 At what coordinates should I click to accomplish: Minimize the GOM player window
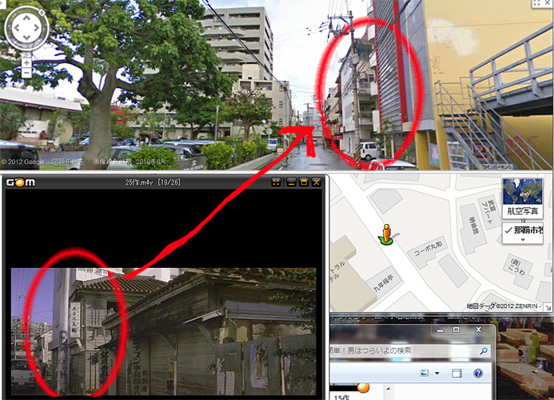click(x=291, y=182)
